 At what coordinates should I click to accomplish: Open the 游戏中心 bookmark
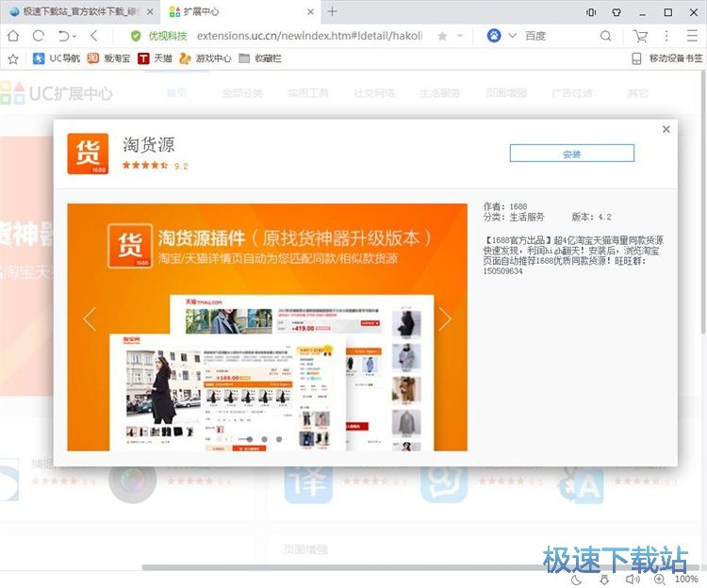[x=206, y=58]
